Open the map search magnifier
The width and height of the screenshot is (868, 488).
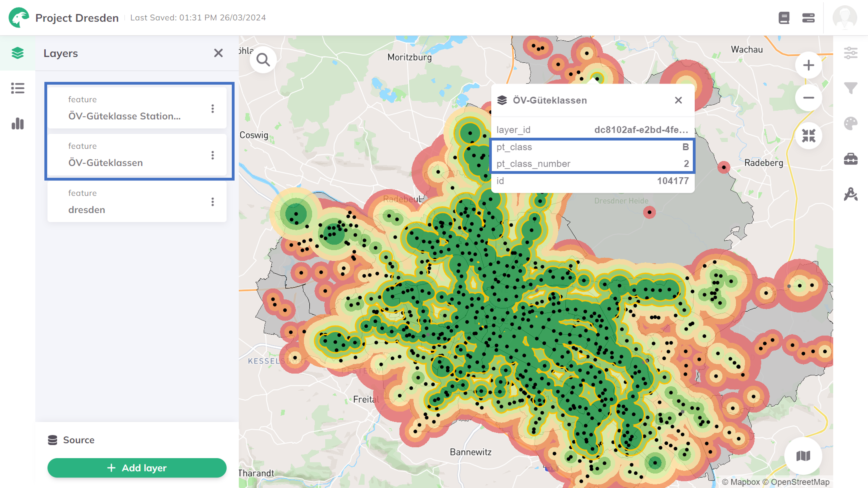coord(263,60)
